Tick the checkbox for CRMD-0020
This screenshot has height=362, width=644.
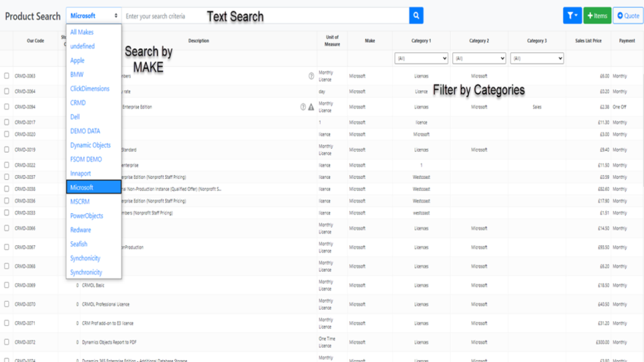tap(7, 134)
